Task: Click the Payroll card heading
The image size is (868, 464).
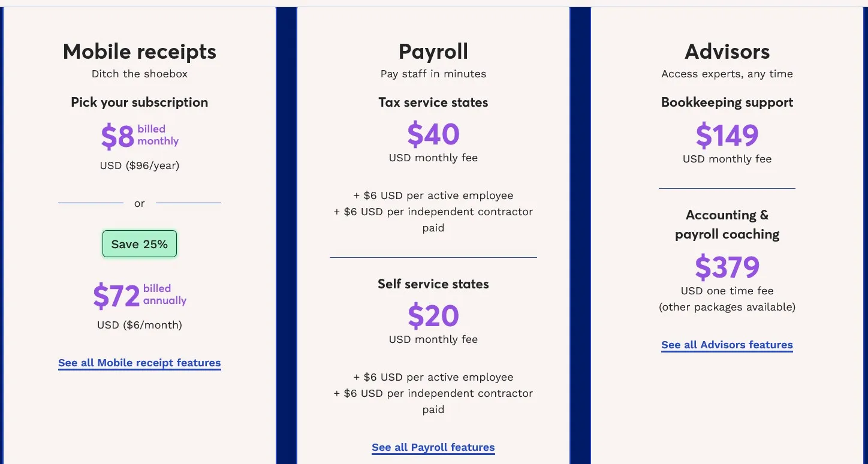Action: click(x=433, y=52)
